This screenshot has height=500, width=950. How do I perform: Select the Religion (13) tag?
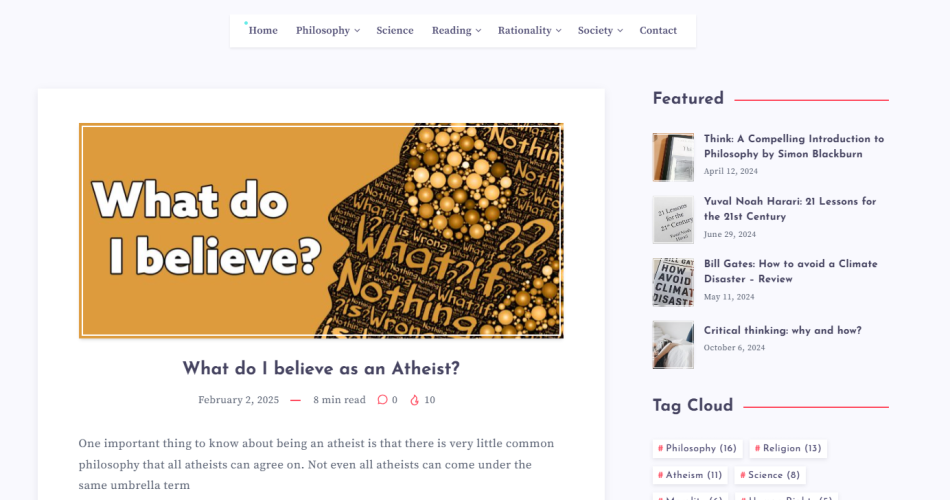point(788,448)
